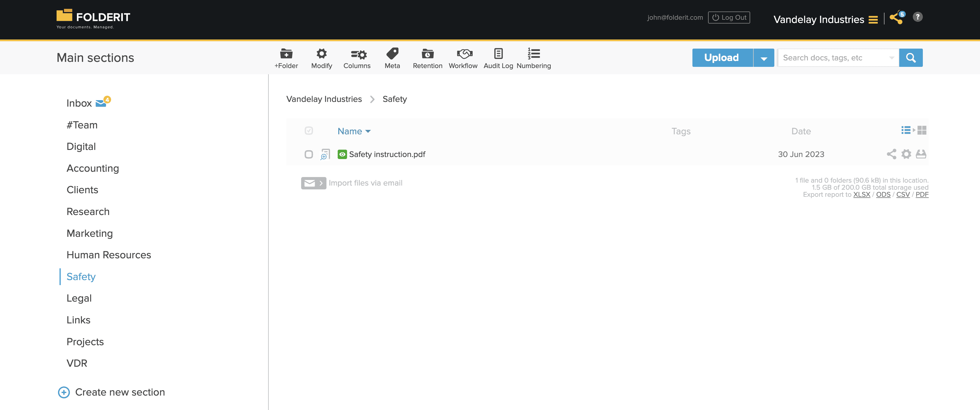980x410 pixels.
Task: Open the Retention tool
Action: [x=427, y=58]
